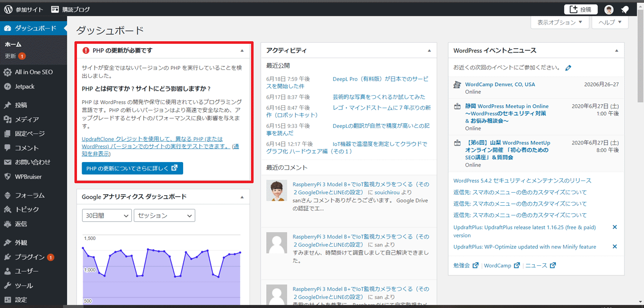Click the フォーラム forums icon
Image resolution: width=644 pixels, height=308 pixels.
pyautogui.click(x=8, y=195)
